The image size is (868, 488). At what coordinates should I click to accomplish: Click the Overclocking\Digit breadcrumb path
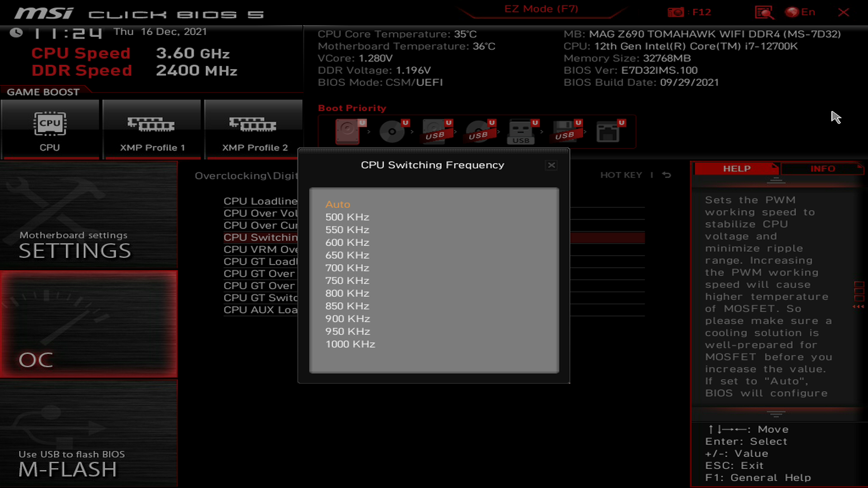(x=246, y=176)
